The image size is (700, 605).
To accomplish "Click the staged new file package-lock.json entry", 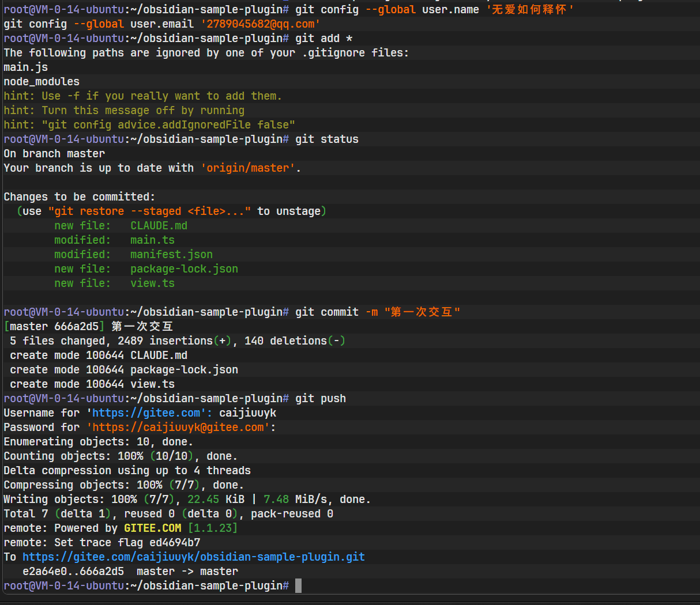I will [184, 269].
